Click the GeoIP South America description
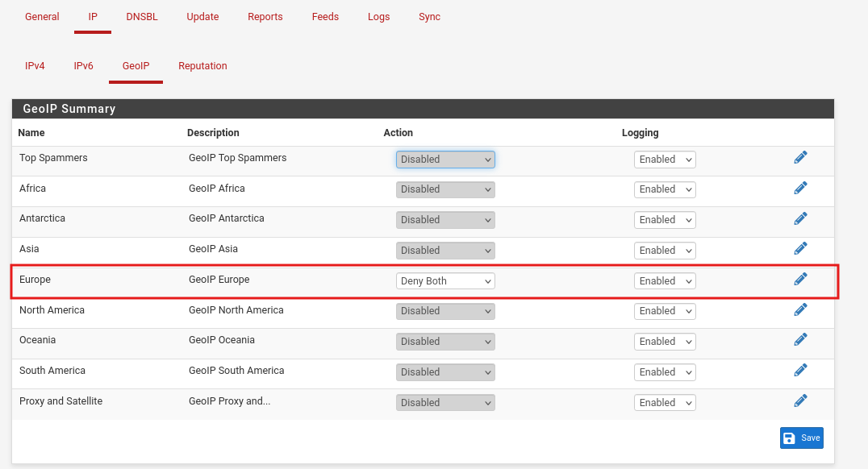The width and height of the screenshot is (868, 469). [236, 370]
